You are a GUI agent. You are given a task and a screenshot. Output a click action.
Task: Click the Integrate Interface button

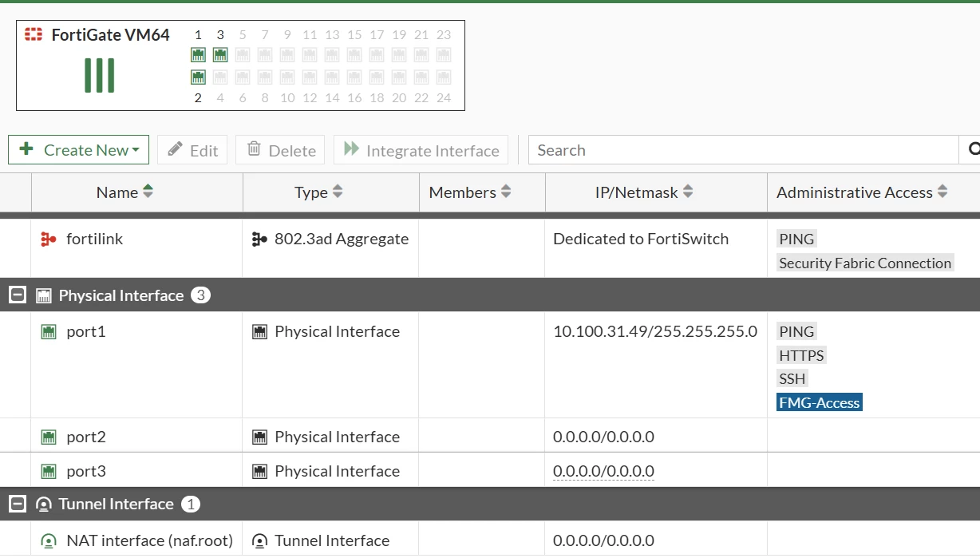click(x=421, y=149)
